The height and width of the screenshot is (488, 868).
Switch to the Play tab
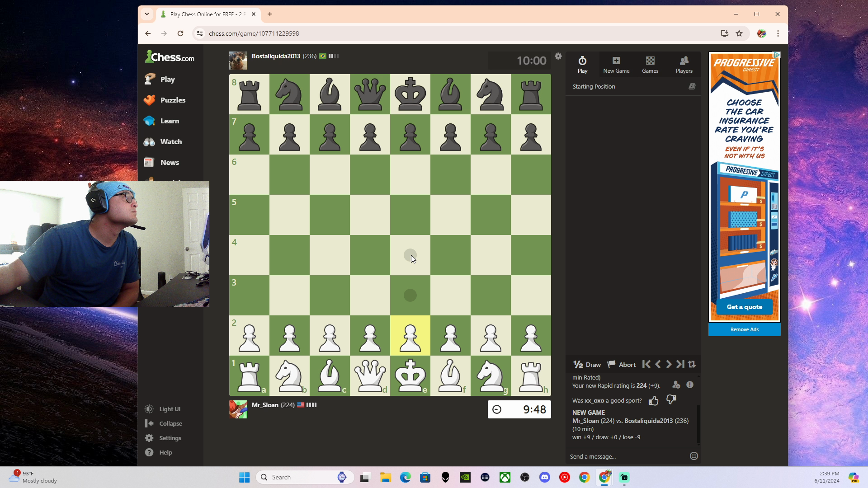(x=582, y=64)
